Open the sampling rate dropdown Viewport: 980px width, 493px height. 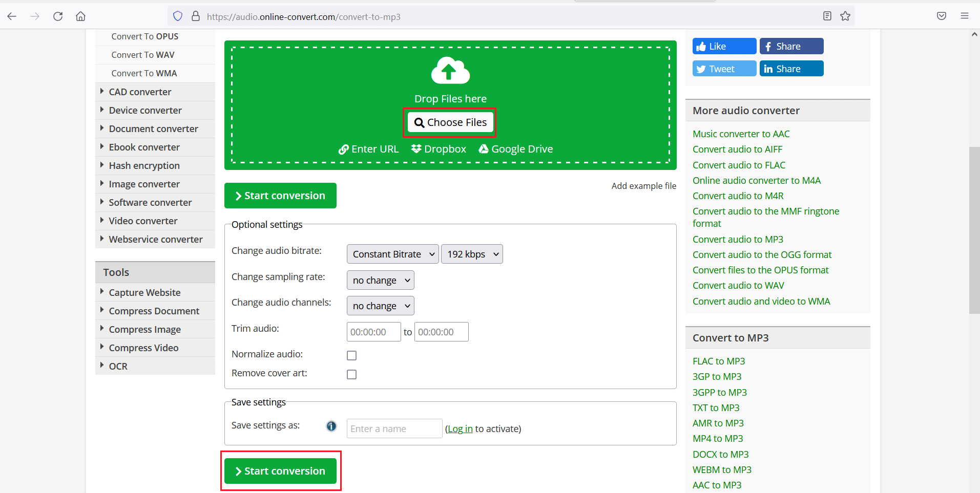point(380,280)
